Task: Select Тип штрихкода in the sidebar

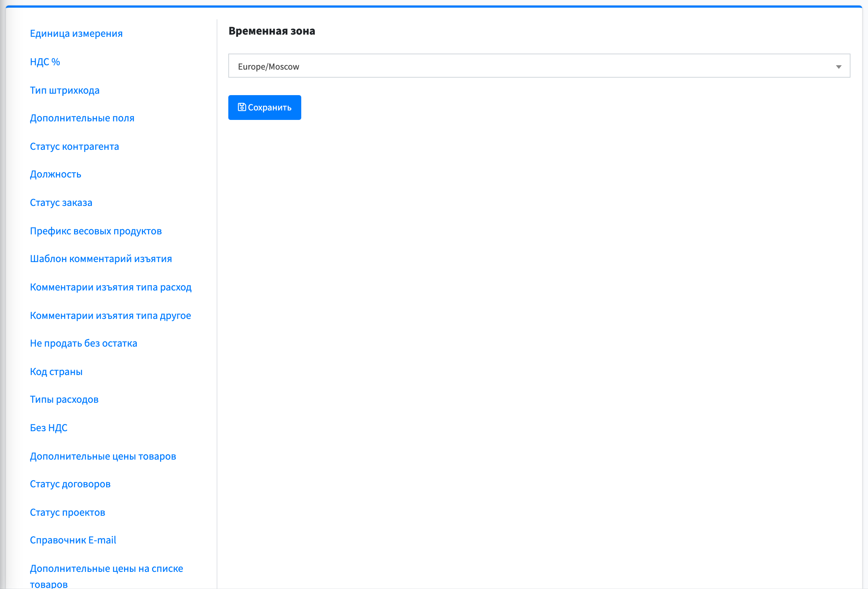Action: point(65,90)
